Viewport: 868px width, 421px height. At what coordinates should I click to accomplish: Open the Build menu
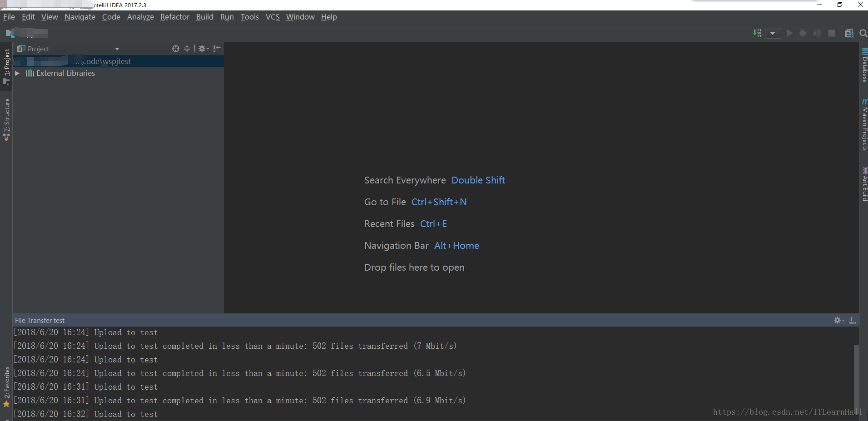(x=204, y=17)
